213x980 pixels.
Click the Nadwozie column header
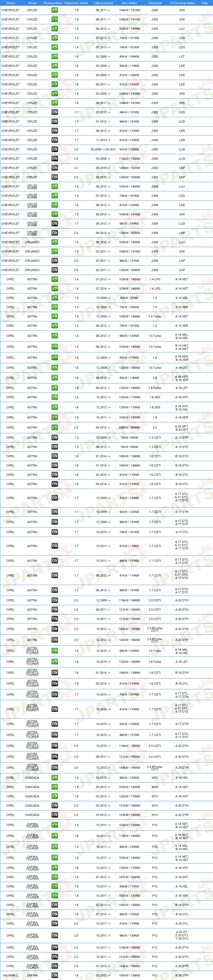pyautogui.click(x=155, y=3)
